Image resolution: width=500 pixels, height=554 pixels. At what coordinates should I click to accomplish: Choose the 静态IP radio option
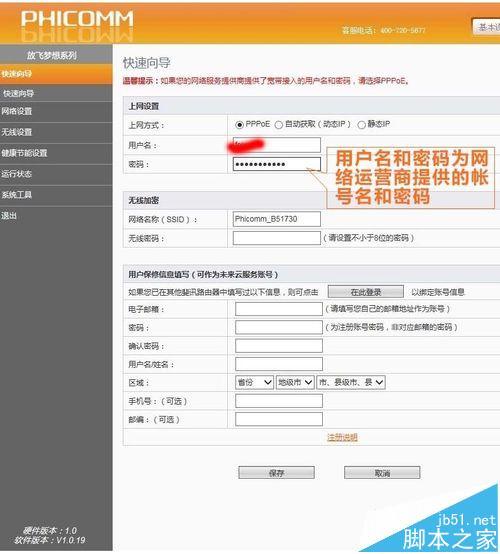pyautogui.click(x=361, y=125)
